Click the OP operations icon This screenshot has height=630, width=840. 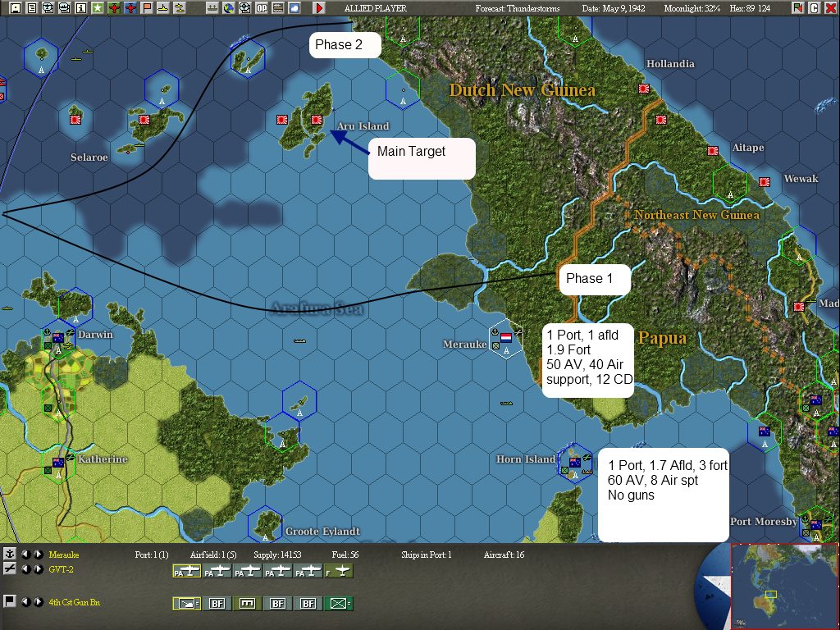tap(262, 8)
